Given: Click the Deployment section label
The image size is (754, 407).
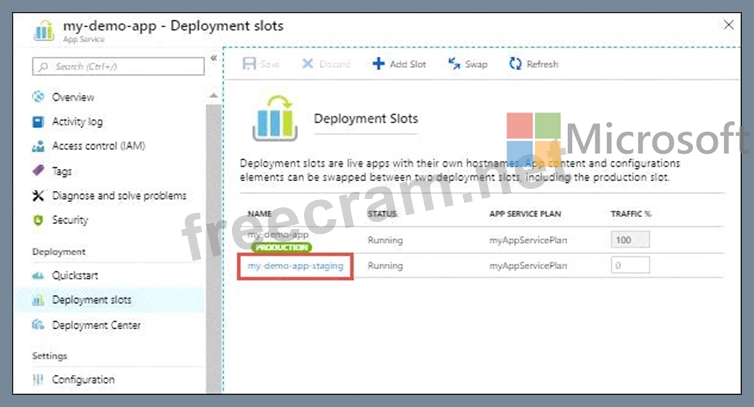Looking at the screenshot, I should 59,252.
